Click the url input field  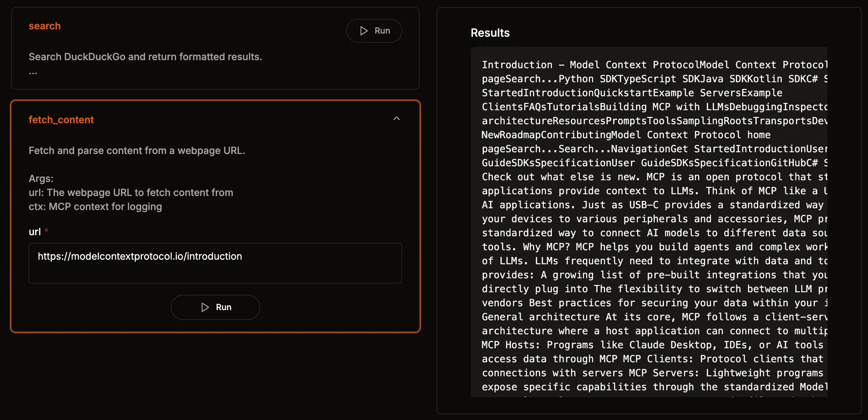[x=215, y=263]
